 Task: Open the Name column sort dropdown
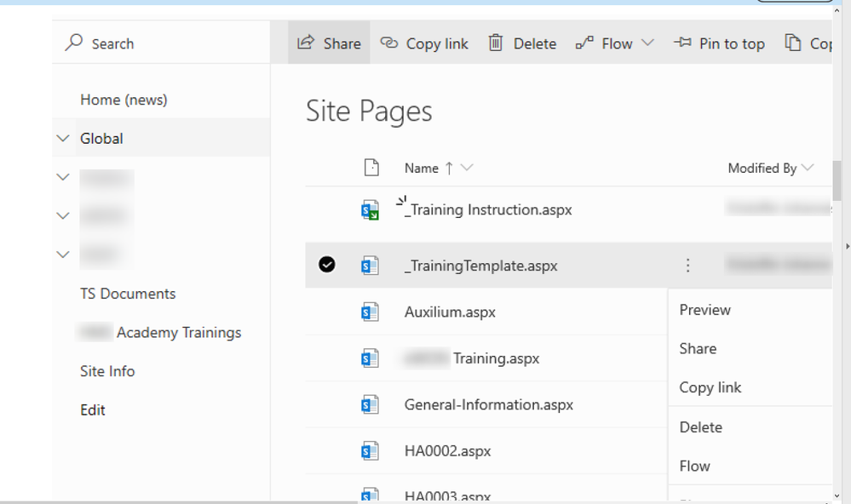click(x=467, y=168)
